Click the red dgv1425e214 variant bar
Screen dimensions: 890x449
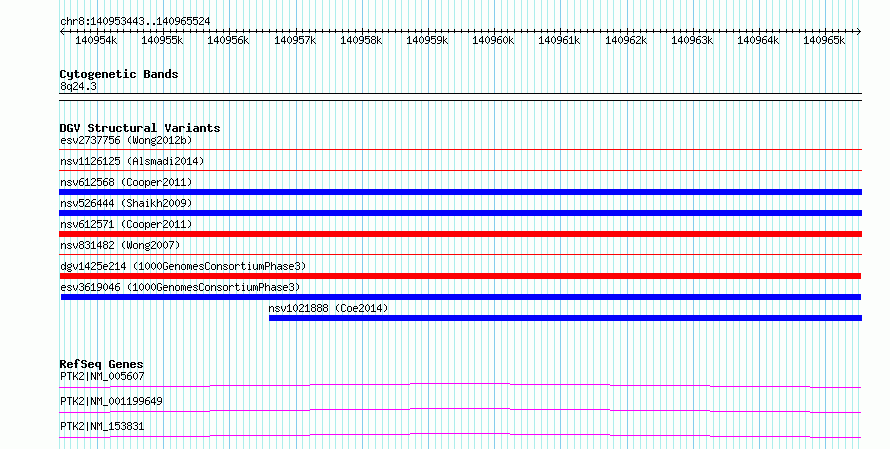coord(460,276)
